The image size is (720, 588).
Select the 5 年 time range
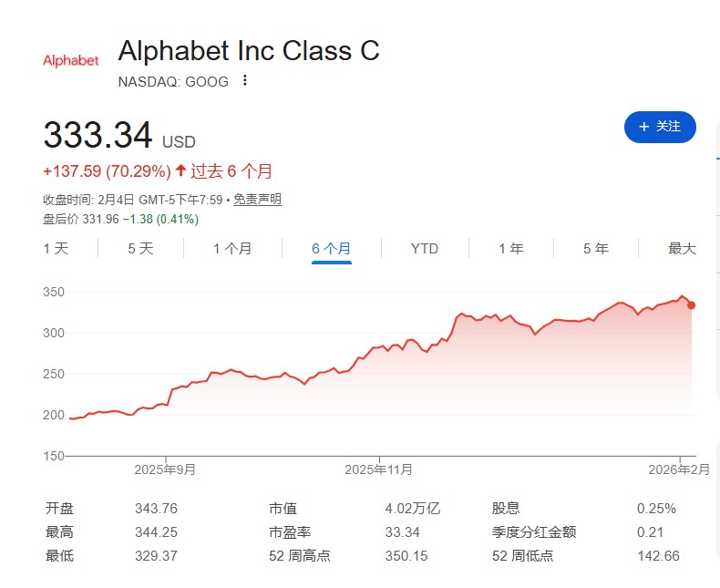point(596,248)
